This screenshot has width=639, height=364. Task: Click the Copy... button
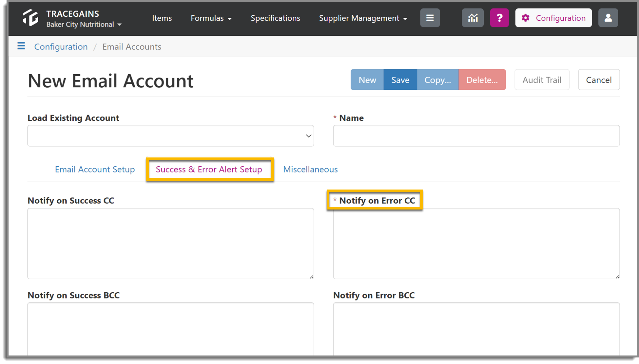click(x=438, y=80)
